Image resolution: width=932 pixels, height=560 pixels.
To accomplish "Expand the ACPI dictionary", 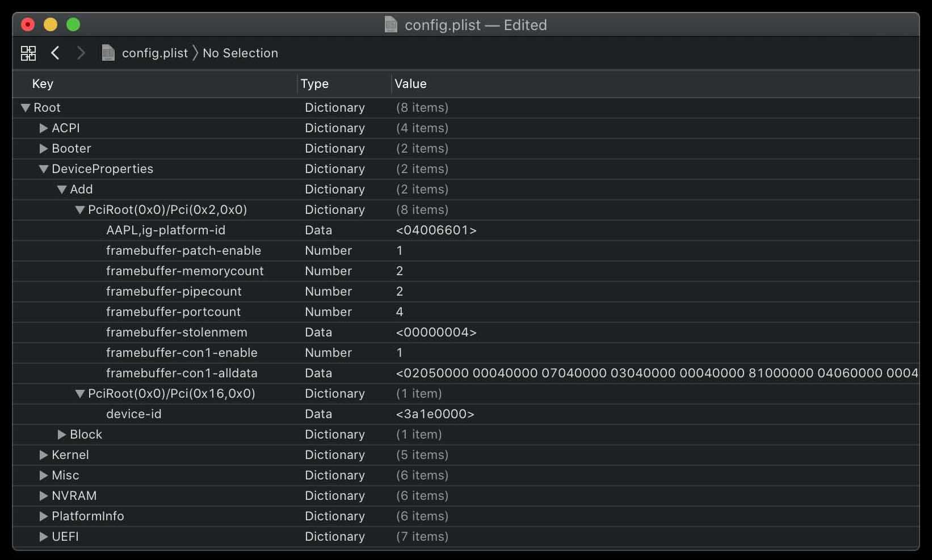I will pos(44,128).
